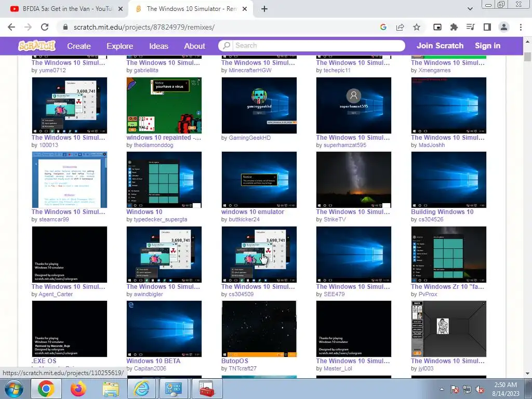This screenshot has width=532, height=399.
Task: Open Building Windows 10 project link
Action: pyautogui.click(x=442, y=212)
